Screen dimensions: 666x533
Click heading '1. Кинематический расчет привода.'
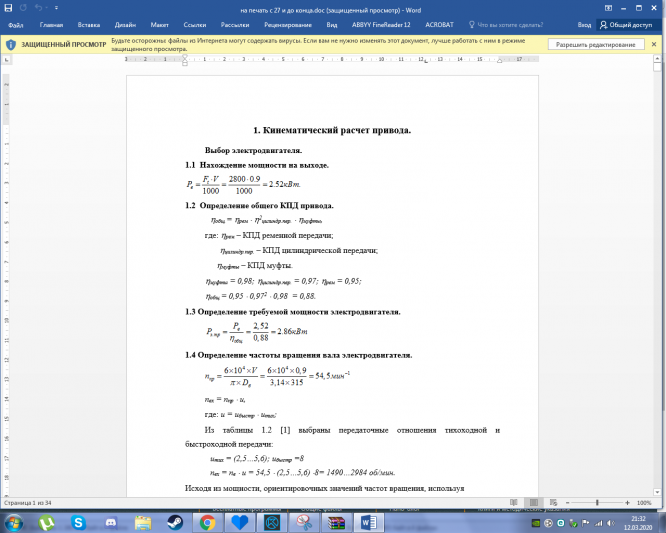point(332,130)
